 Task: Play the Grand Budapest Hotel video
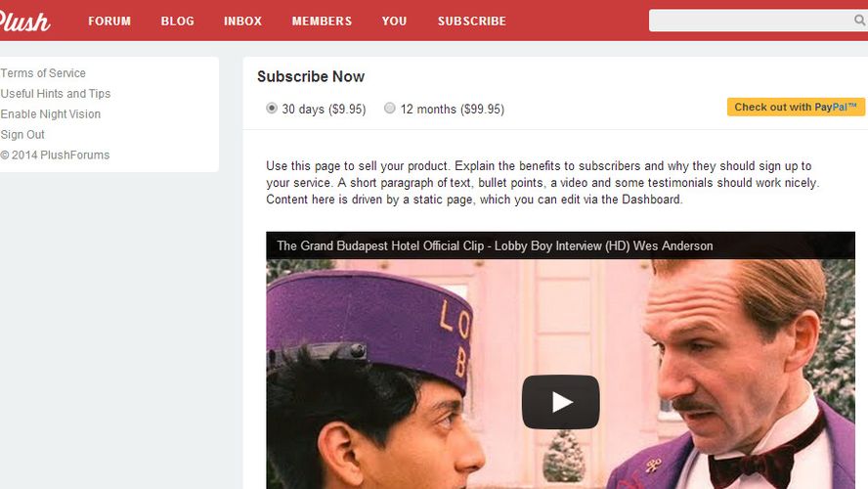tap(560, 402)
